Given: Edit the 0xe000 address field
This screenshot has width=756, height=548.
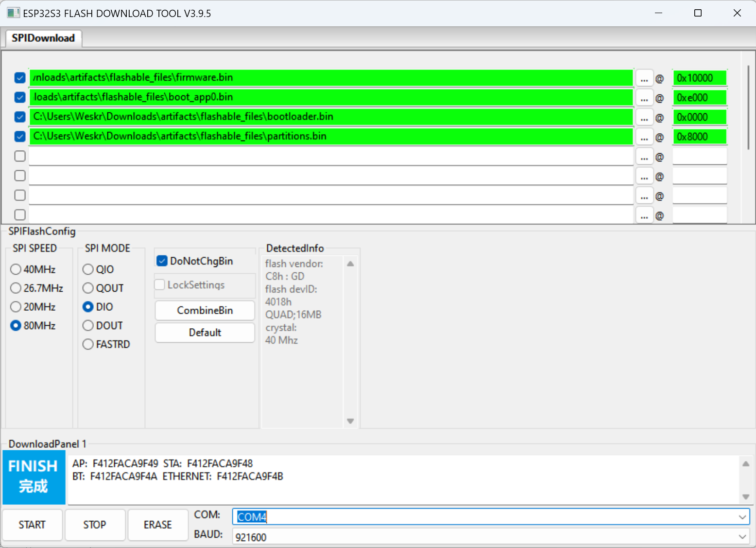Looking at the screenshot, I should [700, 97].
